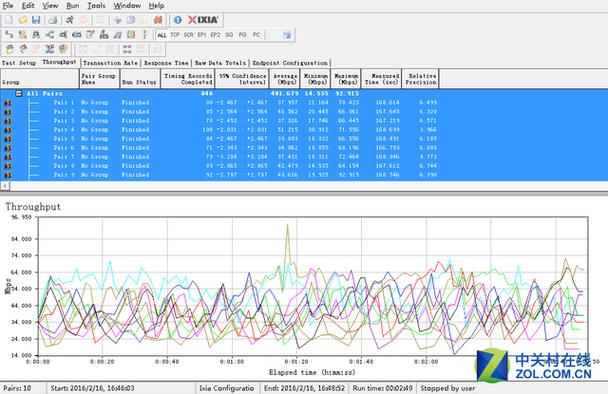This screenshot has height=394, width=608.
Task: Click the Pair Group Name column header
Action: click(99, 79)
